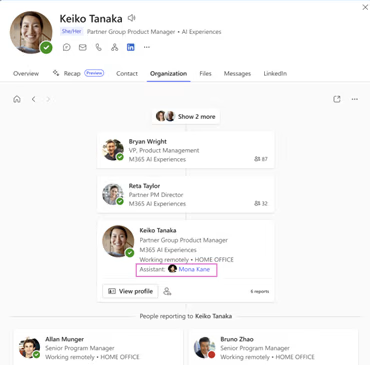The height and width of the screenshot is (365, 370).
Task: Open organization panel ellipsis menu
Action: coord(355,99)
